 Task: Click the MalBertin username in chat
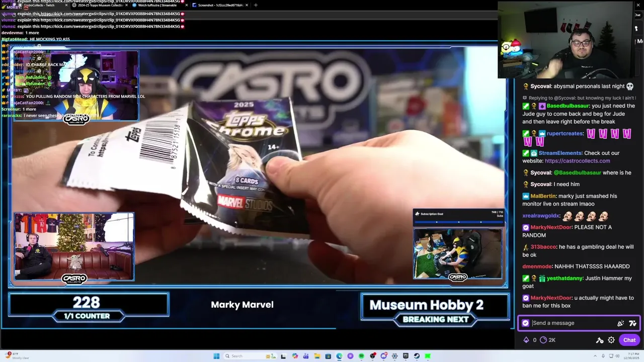pos(543,196)
